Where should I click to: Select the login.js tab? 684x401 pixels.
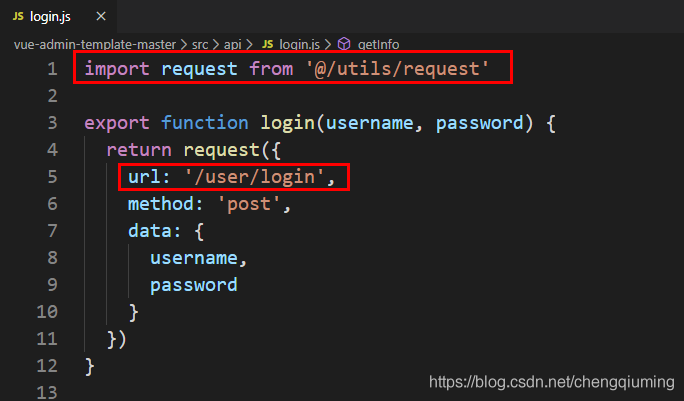click(58, 16)
